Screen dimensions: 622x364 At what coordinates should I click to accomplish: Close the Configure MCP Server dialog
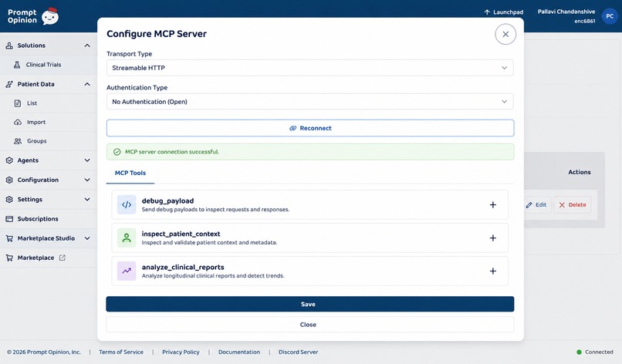coord(505,34)
